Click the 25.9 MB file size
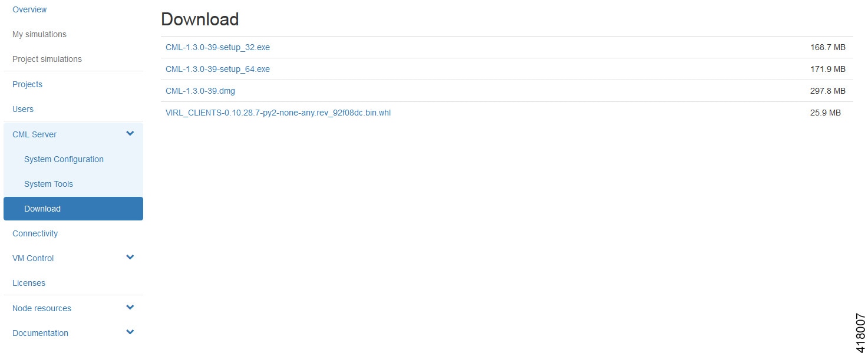 tap(826, 113)
